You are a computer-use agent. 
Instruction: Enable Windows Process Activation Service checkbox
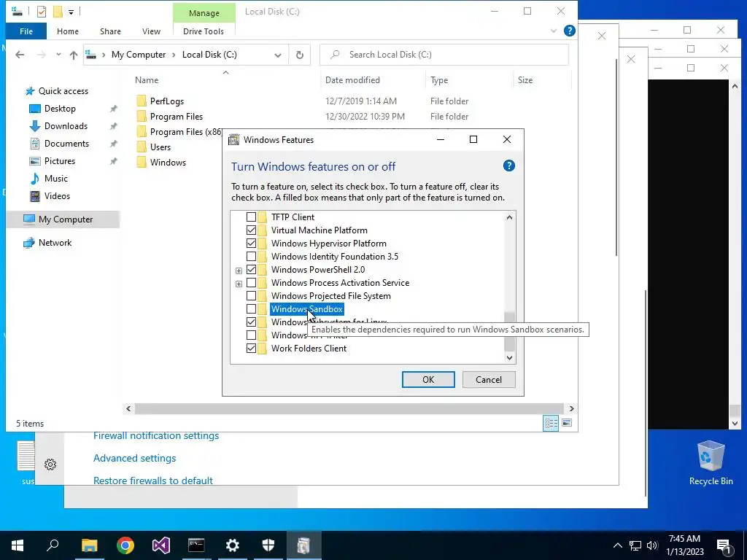click(x=251, y=283)
